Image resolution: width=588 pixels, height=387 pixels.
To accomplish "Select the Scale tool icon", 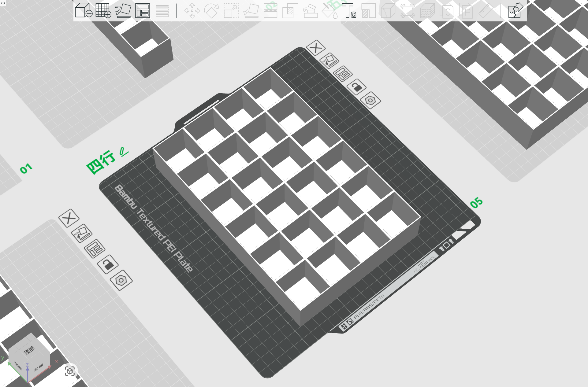I will (x=231, y=11).
